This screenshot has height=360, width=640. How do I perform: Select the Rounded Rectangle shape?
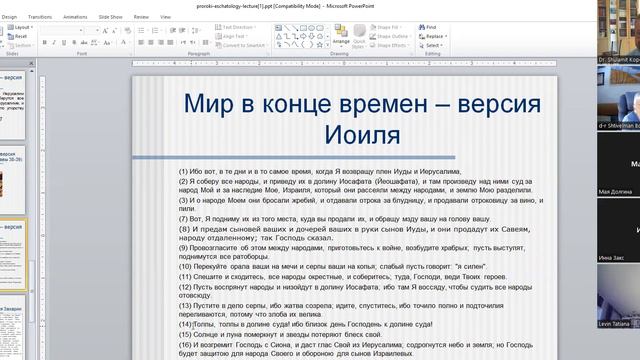click(x=320, y=28)
